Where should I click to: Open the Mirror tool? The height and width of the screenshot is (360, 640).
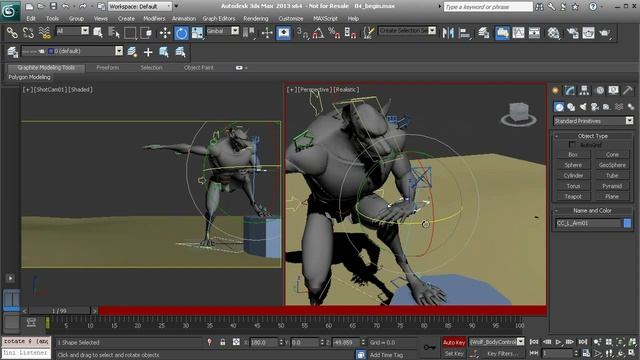coord(448,33)
